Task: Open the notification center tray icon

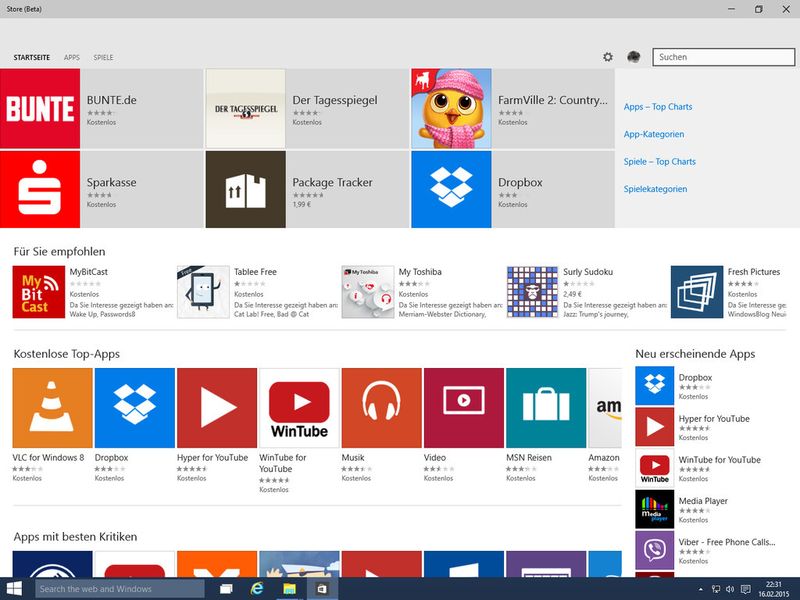Action: pos(745,589)
